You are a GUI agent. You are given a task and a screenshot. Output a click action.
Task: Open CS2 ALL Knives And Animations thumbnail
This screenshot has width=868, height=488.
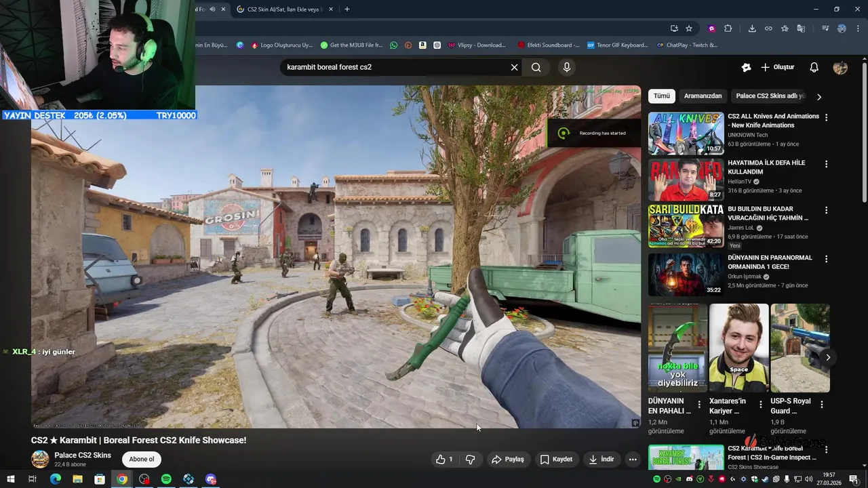tap(686, 134)
